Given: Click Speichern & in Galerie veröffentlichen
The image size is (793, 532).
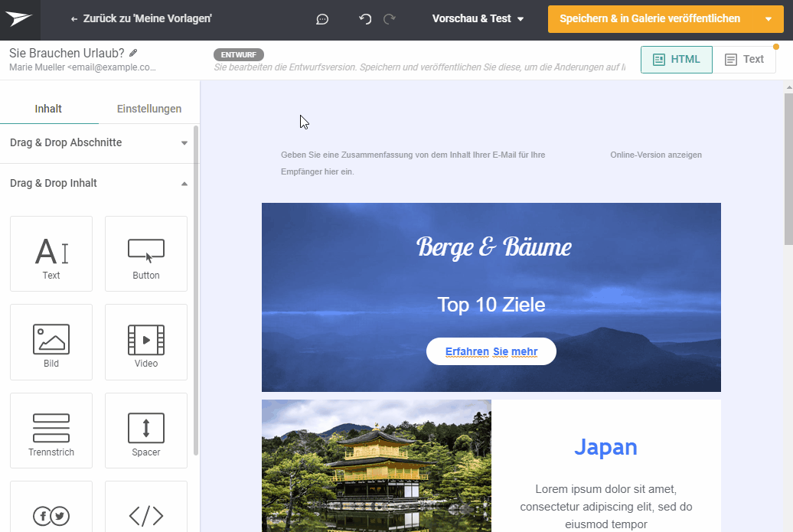Looking at the screenshot, I should 650,19.
